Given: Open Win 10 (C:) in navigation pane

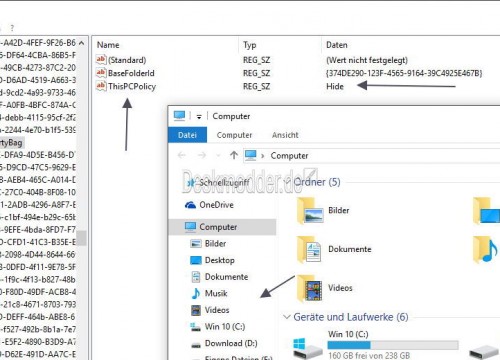Looking at the screenshot, I should 225,327.
